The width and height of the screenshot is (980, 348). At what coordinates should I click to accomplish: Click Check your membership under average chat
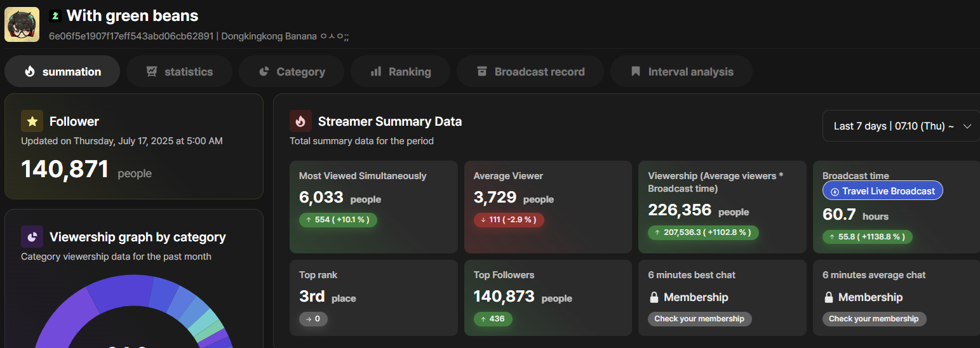tap(873, 319)
